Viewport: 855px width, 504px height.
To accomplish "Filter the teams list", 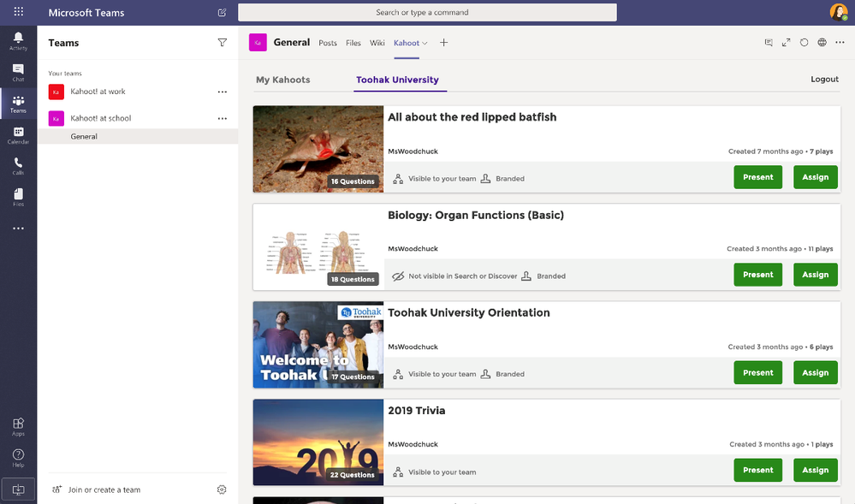I will pos(222,43).
